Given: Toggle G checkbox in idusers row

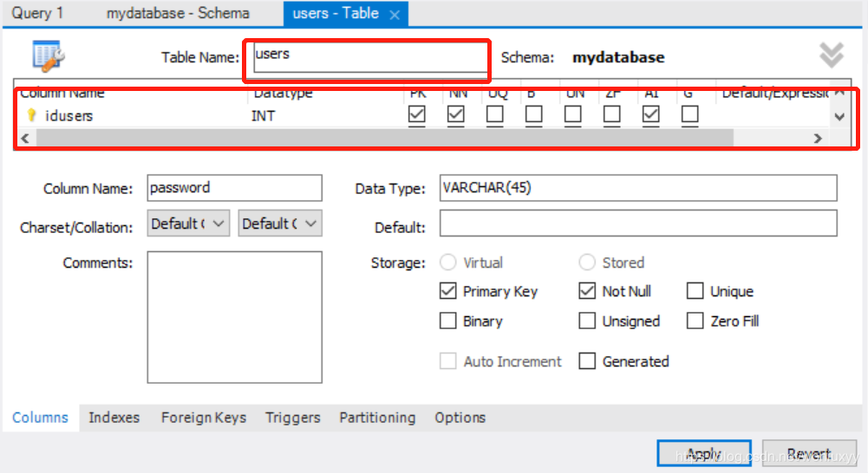Looking at the screenshot, I should click(x=689, y=114).
